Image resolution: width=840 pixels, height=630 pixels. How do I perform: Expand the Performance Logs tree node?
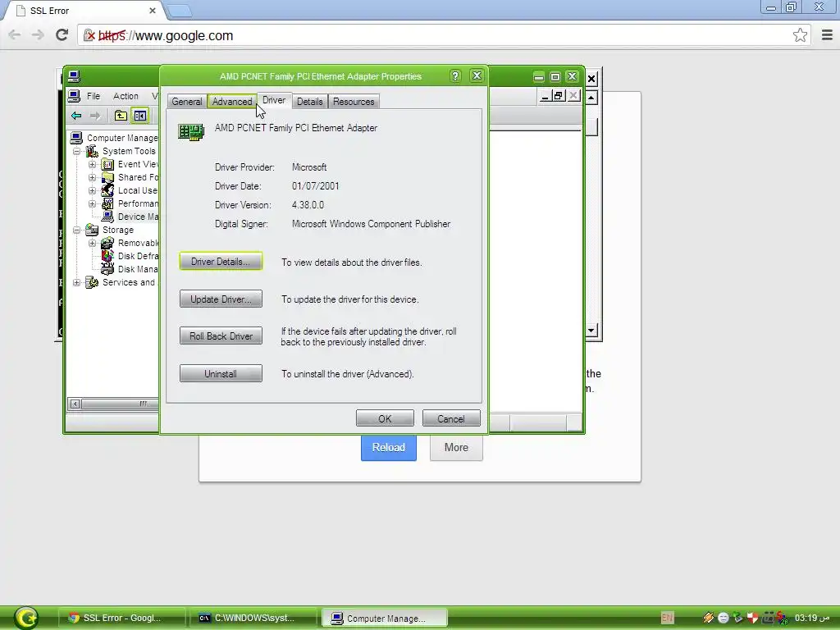click(92, 203)
